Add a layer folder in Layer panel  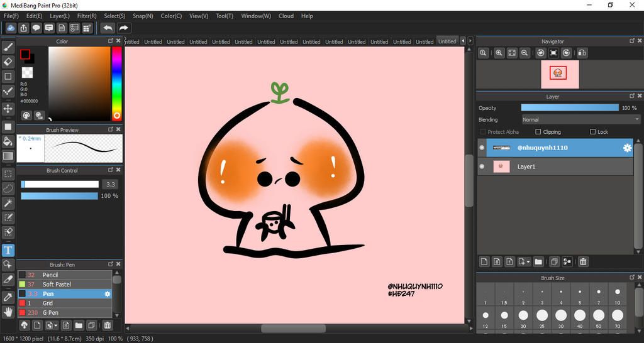538,261
